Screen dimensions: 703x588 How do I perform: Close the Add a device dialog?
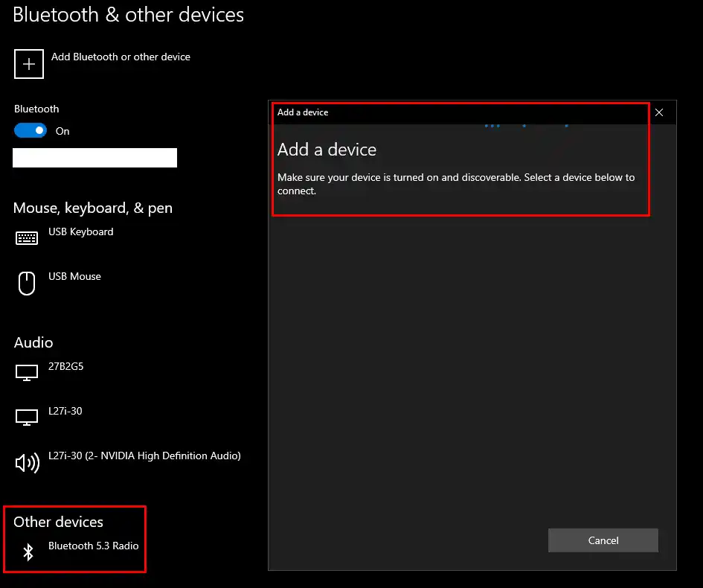tap(659, 112)
